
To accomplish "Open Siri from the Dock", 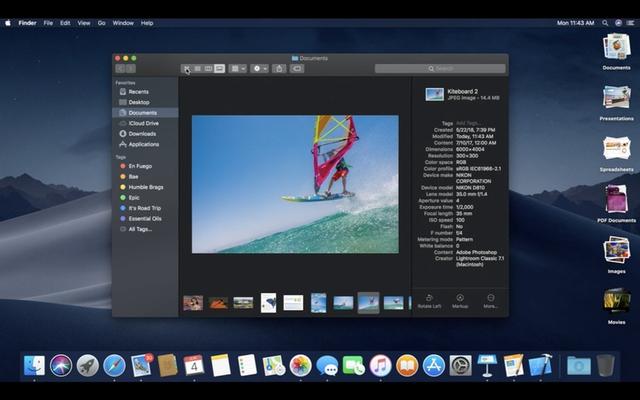I will [61, 365].
